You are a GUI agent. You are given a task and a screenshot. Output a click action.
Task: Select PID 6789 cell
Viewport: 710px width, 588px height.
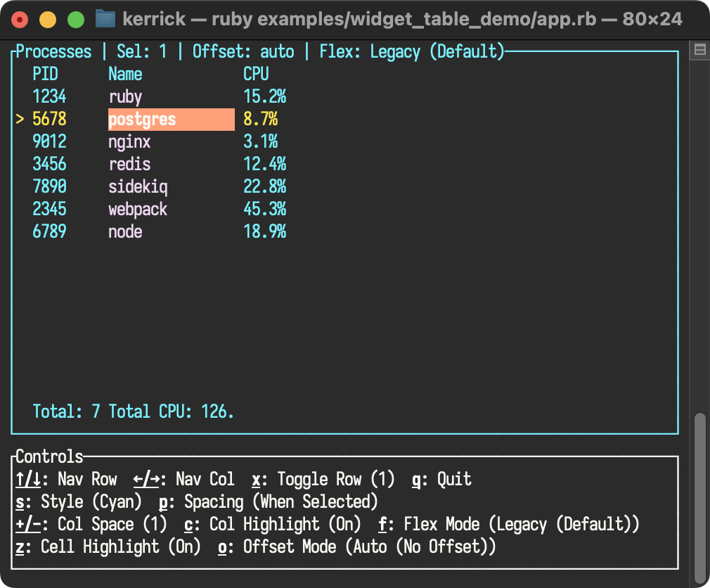click(x=49, y=231)
